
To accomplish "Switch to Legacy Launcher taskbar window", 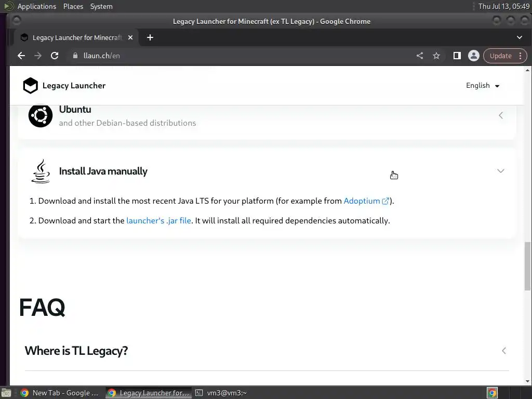I will [149, 393].
